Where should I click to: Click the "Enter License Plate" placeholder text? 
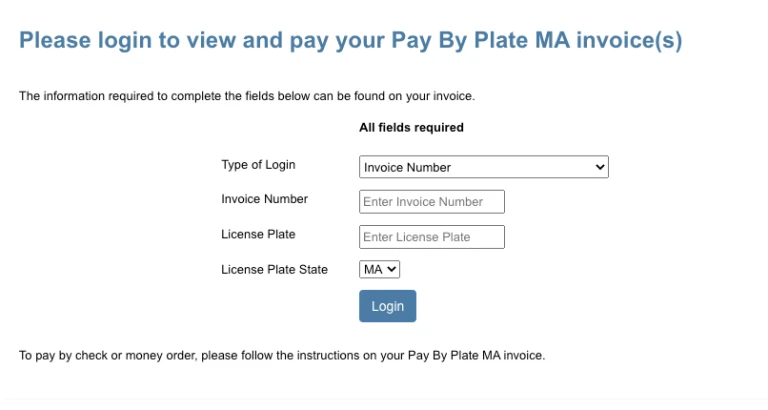pos(417,237)
